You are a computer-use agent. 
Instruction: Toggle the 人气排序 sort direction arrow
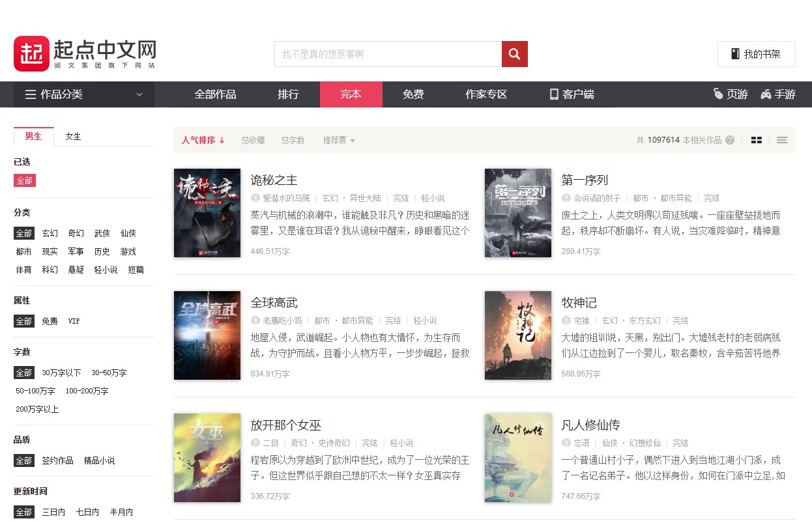[222, 139]
